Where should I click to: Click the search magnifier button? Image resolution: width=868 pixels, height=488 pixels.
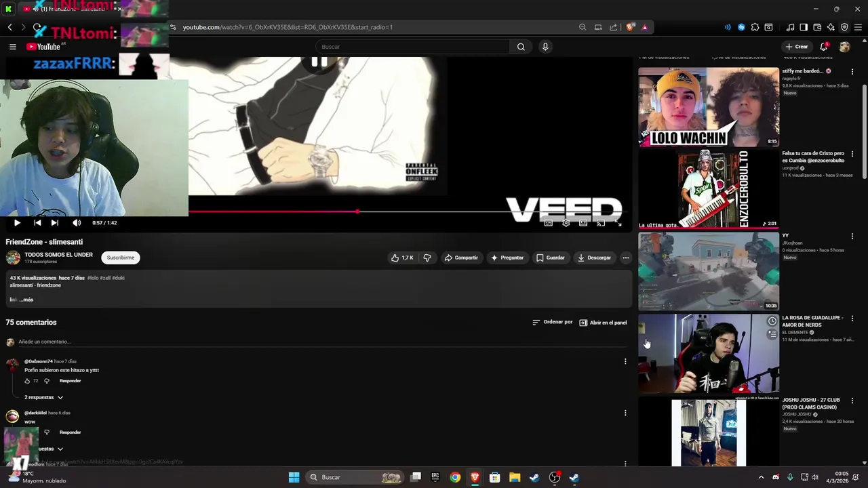pos(521,47)
